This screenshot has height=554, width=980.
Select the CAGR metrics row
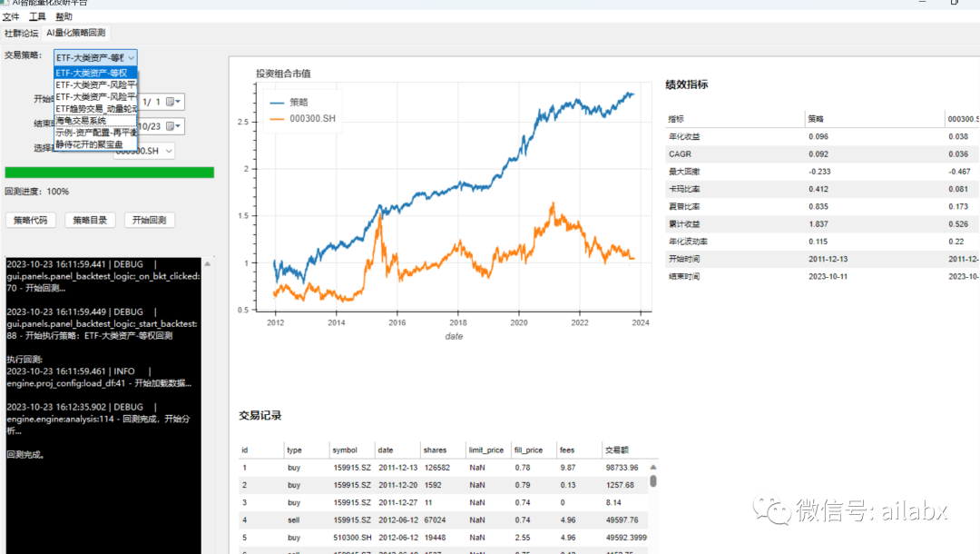pos(822,153)
